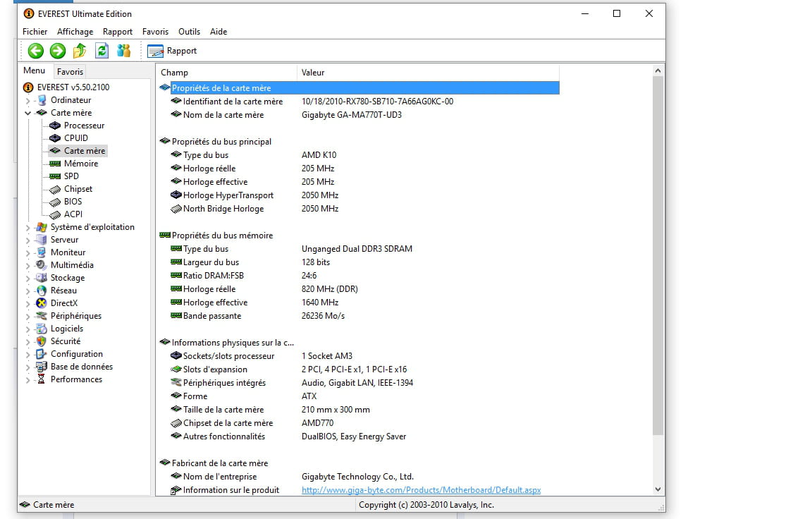
Task: Open the Rapport toolbar button
Action: (173, 51)
